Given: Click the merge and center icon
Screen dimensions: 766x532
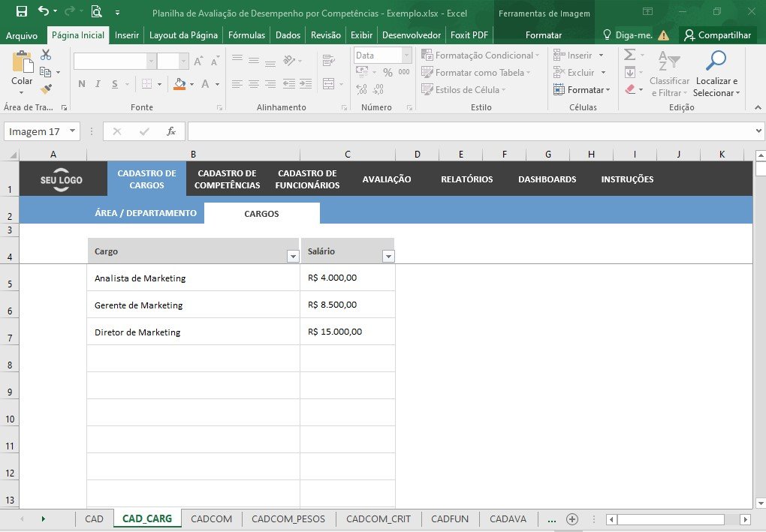Looking at the screenshot, I should tap(329, 84).
